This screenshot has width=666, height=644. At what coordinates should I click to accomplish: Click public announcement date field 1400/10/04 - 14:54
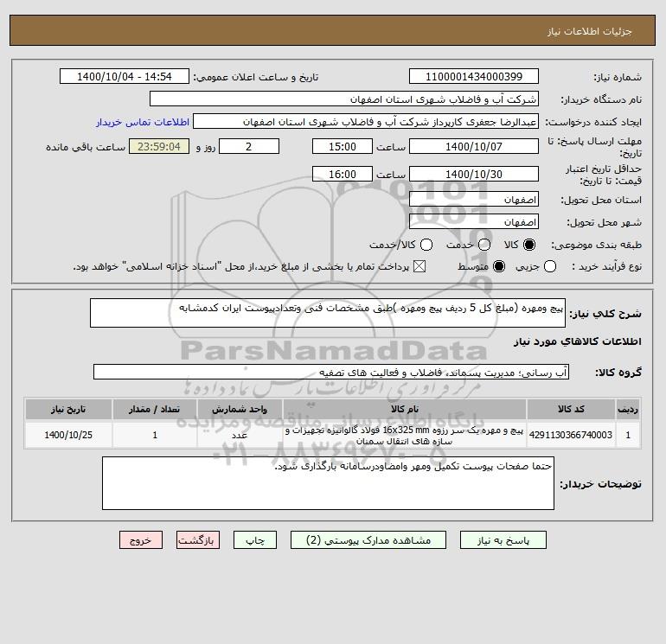pyautogui.click(x=125, y=76)
